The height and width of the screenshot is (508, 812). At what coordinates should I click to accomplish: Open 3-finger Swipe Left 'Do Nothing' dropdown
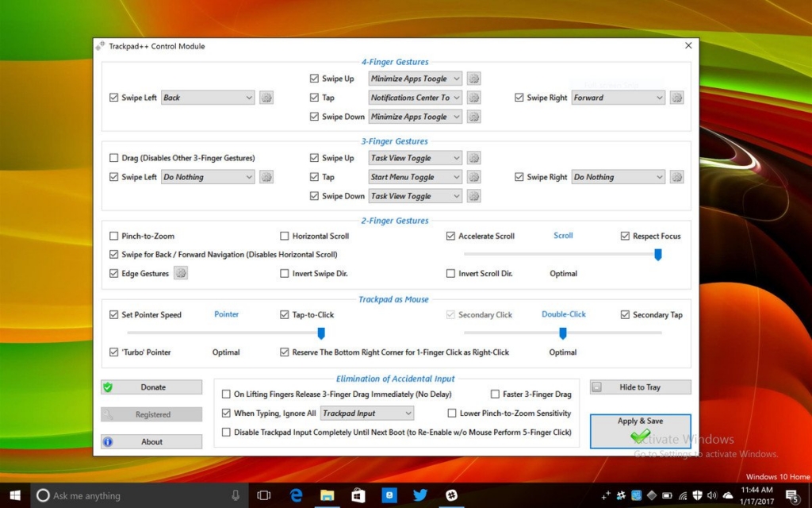pyautogui.click(x=208, y=177)
